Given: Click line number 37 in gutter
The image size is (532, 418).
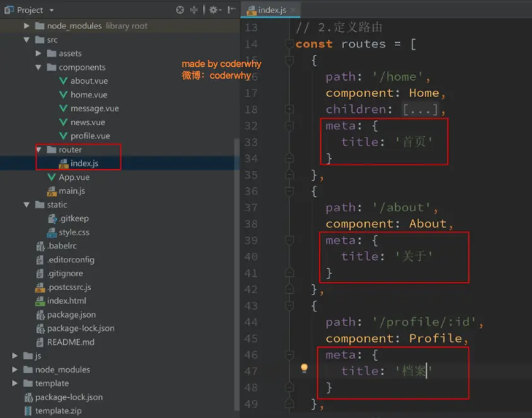Looking at the screenshot, I should (251, 207).
